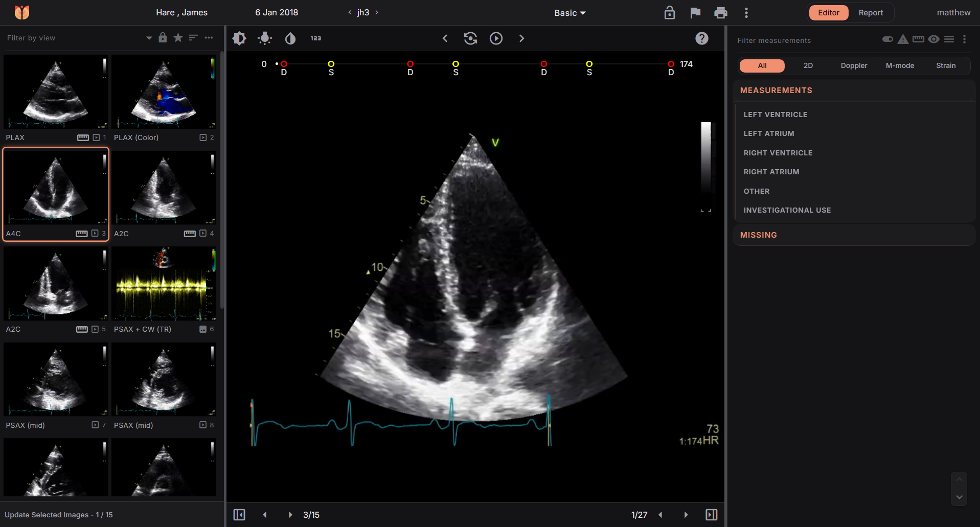Expand the Filter by view dropdown
This screenshot has width=980, height=527.
[149, 38]
